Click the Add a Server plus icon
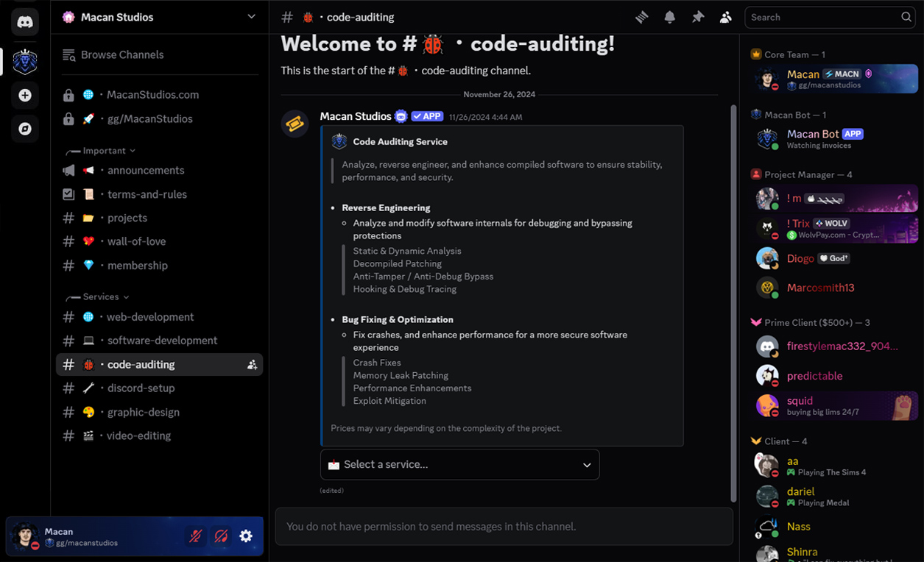 pos(25,96)
